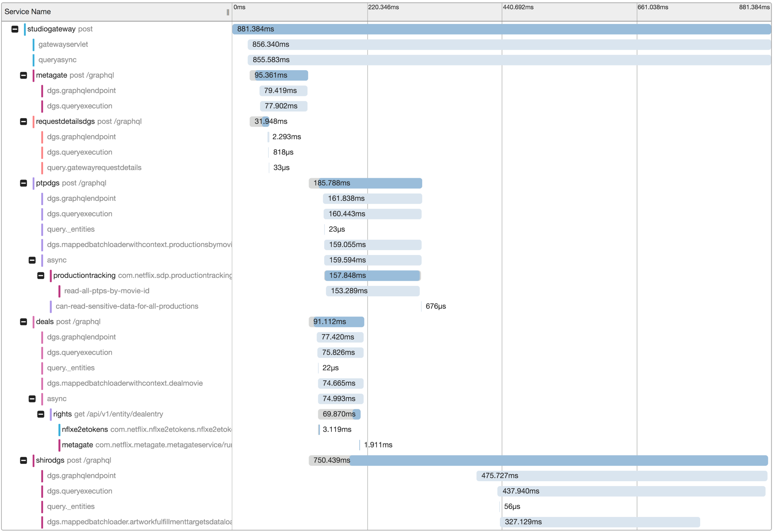
Task: Select the read-all-ptps-by-movie-id span
Action: click(107, 291)
